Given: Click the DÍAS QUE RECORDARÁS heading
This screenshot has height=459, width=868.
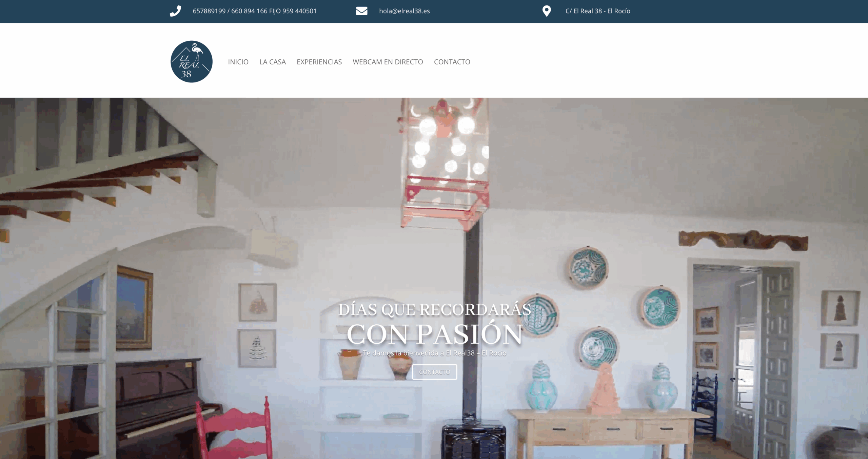Looking at the screenshot, I should click(434, 309).
